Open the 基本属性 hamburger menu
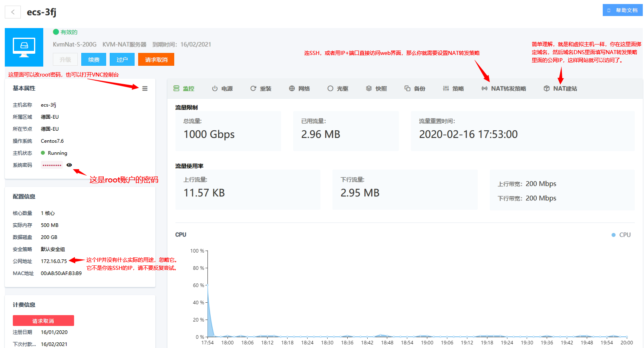The height and width of the screenshot is (348, 644). coord(145,89)
